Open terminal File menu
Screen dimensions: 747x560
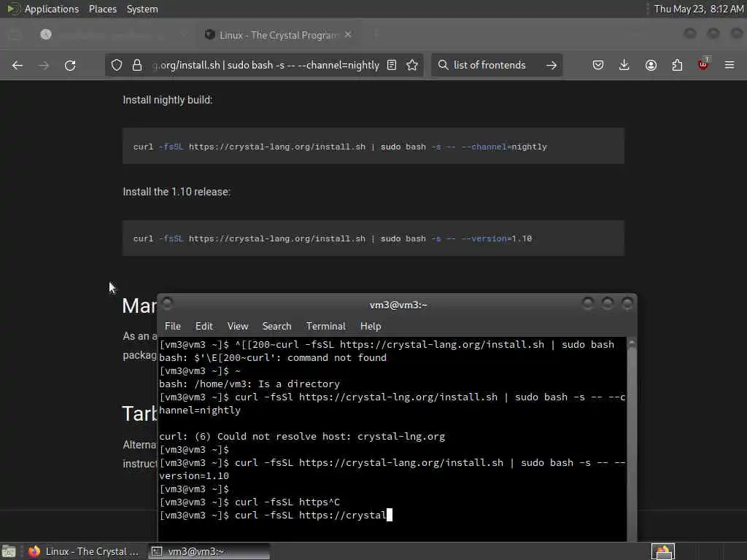pyautogui.click(x=172, y=326)
